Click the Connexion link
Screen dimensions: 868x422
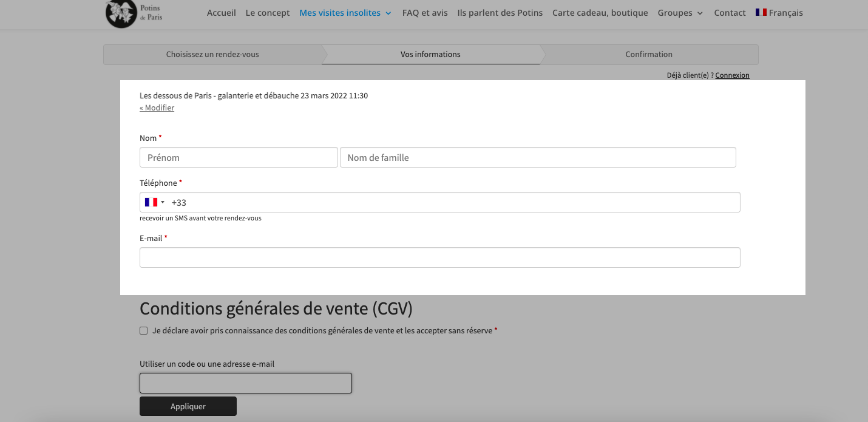733,75
